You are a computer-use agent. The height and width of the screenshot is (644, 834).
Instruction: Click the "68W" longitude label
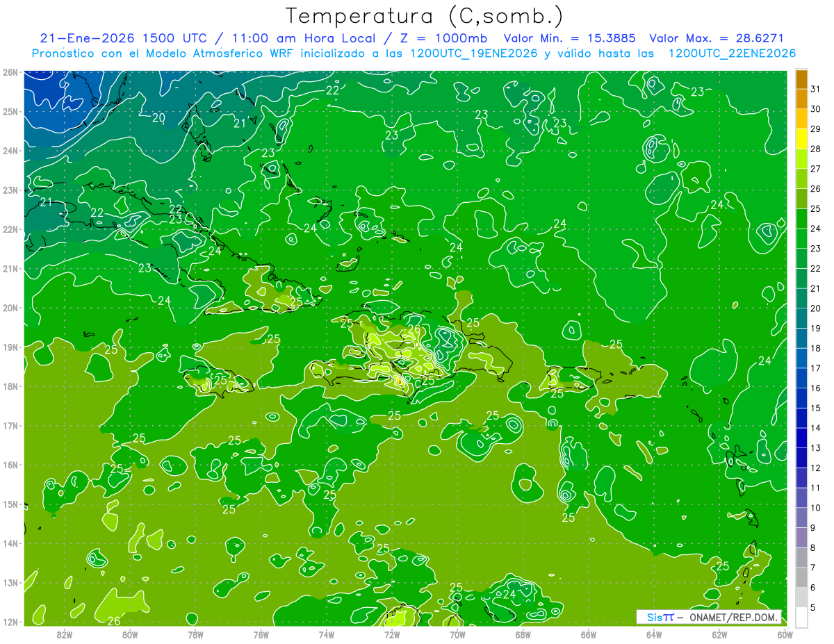[x=523, y=634]
